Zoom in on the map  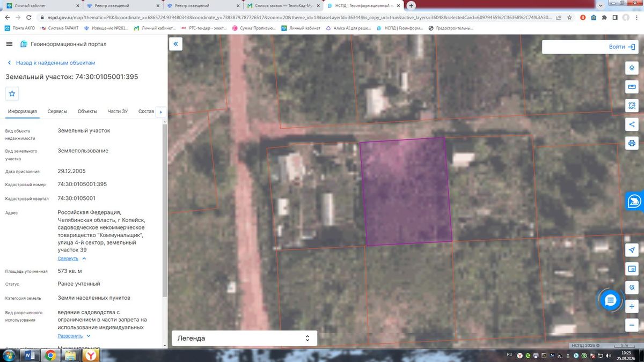[632, 306]
